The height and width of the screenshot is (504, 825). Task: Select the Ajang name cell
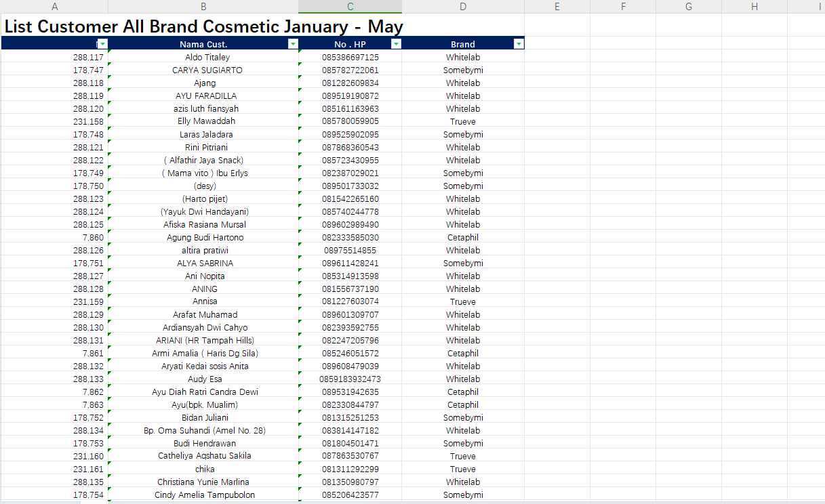203,83
